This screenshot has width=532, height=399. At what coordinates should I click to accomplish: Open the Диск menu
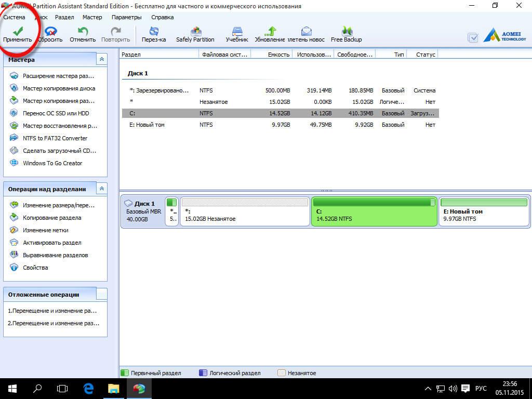(x=41, y=17)
